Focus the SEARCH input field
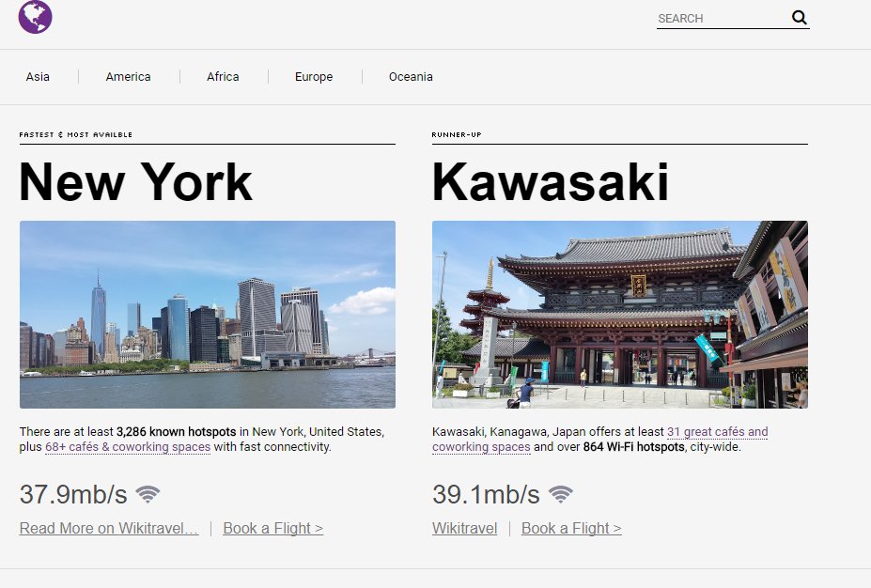This screenshot has width=871, height=588. 720,18
